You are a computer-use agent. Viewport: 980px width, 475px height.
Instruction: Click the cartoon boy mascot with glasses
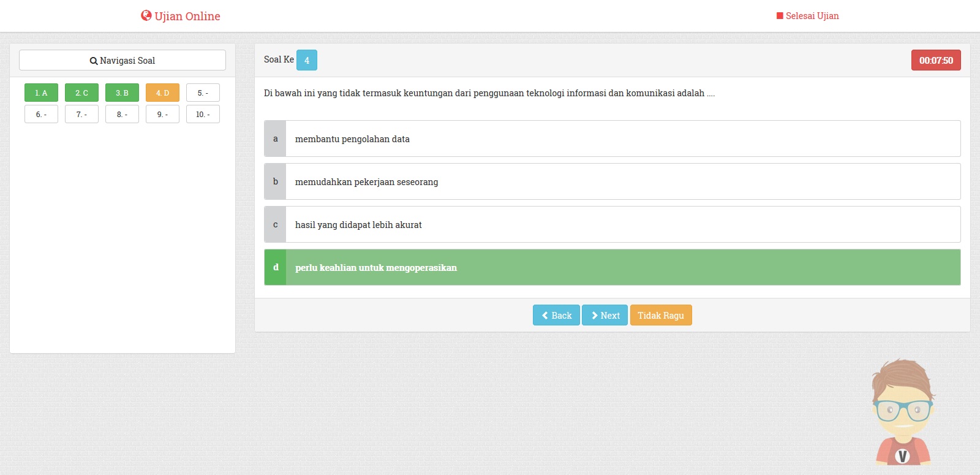point(903,412)
